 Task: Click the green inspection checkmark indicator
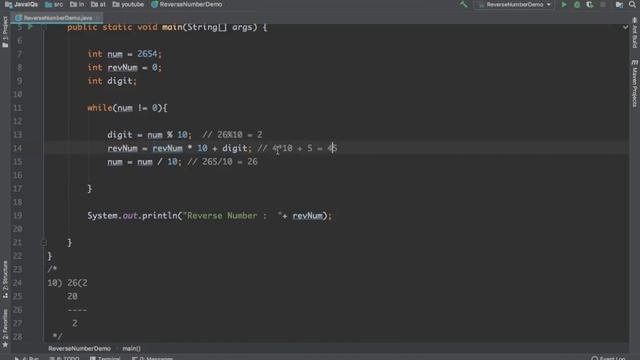coord(625,27)
